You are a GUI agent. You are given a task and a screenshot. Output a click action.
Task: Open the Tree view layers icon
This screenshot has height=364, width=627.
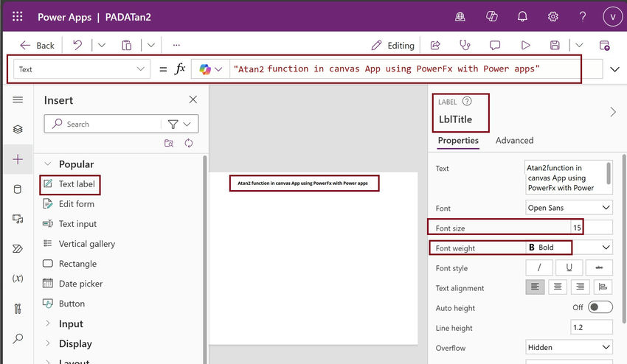tap(18, 129)
